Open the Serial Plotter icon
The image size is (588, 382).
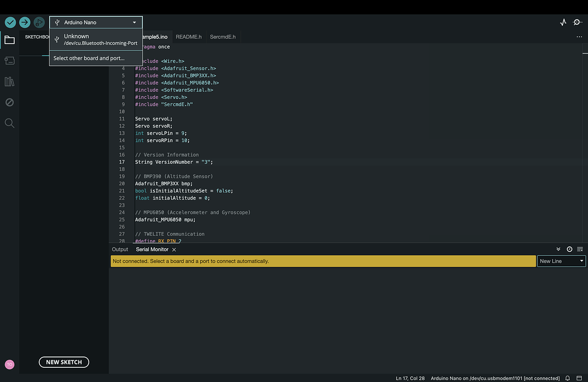pyautogui.click(x=563, y=22)
